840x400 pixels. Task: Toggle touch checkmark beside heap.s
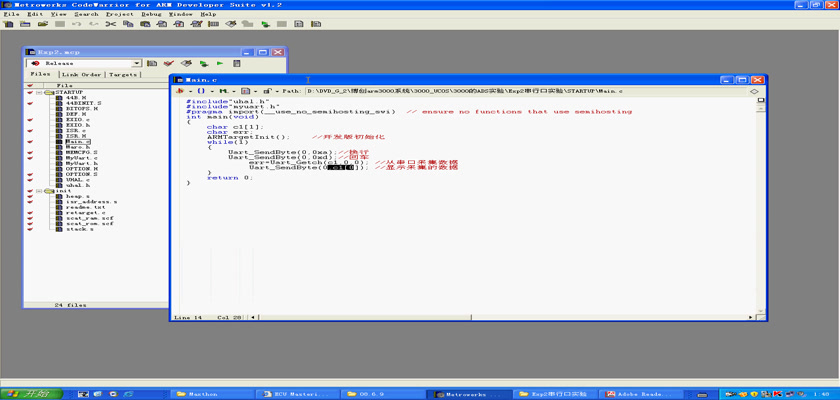click(x=30, y=197)
